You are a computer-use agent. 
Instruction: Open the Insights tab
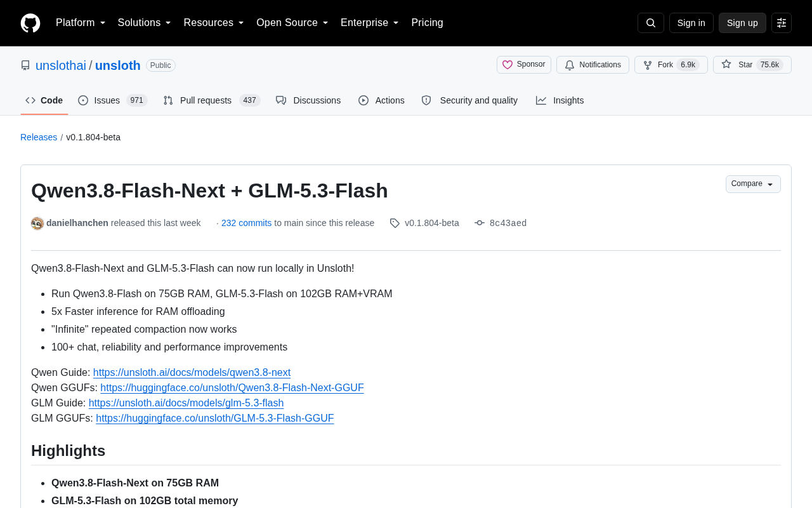point(560,100)
